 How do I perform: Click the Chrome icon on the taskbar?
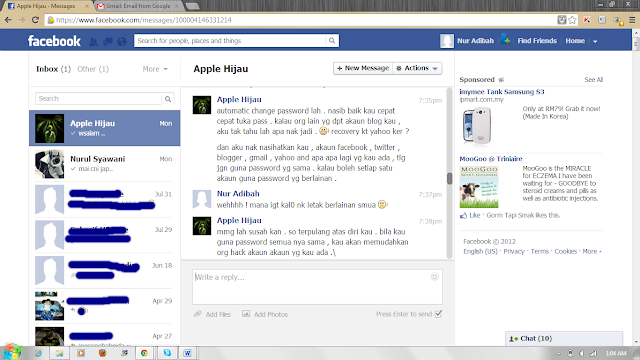[x=144, y=353]
